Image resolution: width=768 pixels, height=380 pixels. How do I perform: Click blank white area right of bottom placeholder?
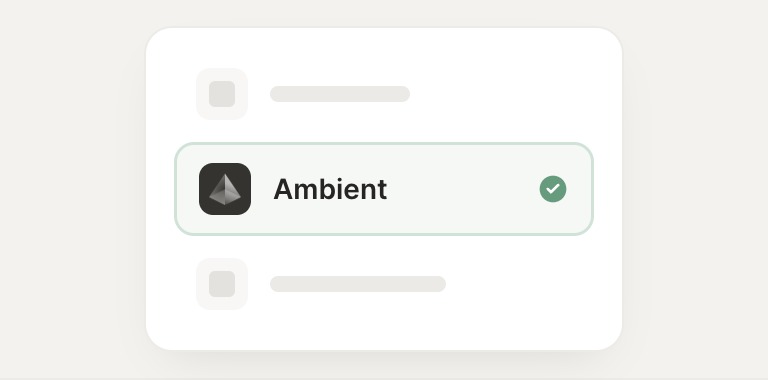point(519,284)
